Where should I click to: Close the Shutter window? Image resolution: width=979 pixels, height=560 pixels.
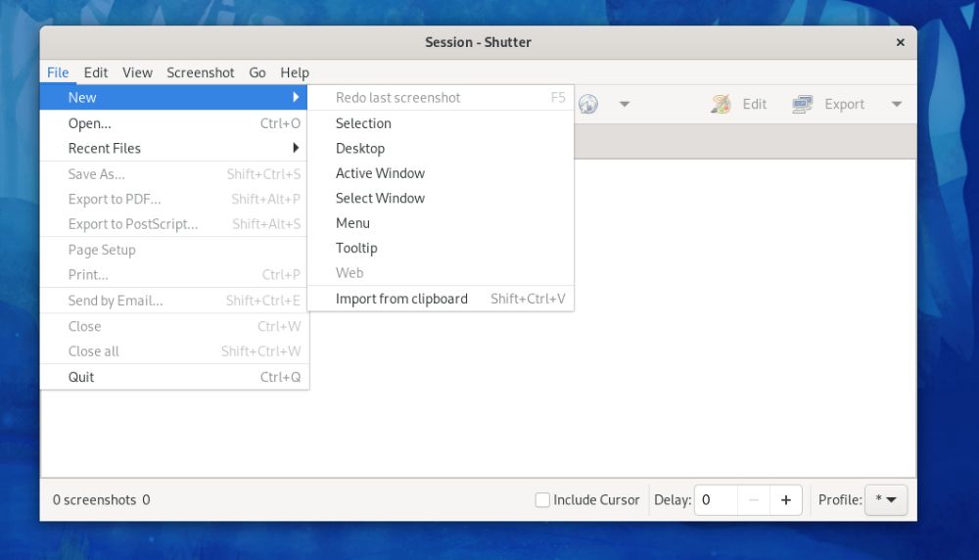[x=901, y=42]
